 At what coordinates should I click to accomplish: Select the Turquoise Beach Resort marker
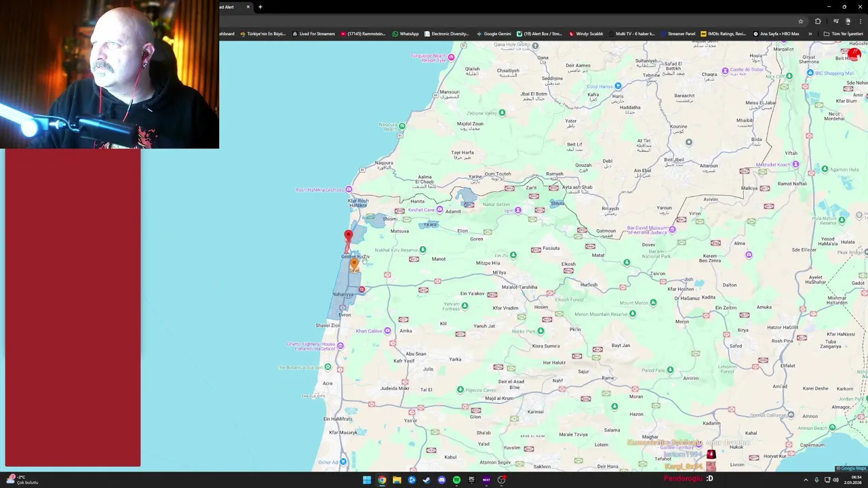coord(451,58)
